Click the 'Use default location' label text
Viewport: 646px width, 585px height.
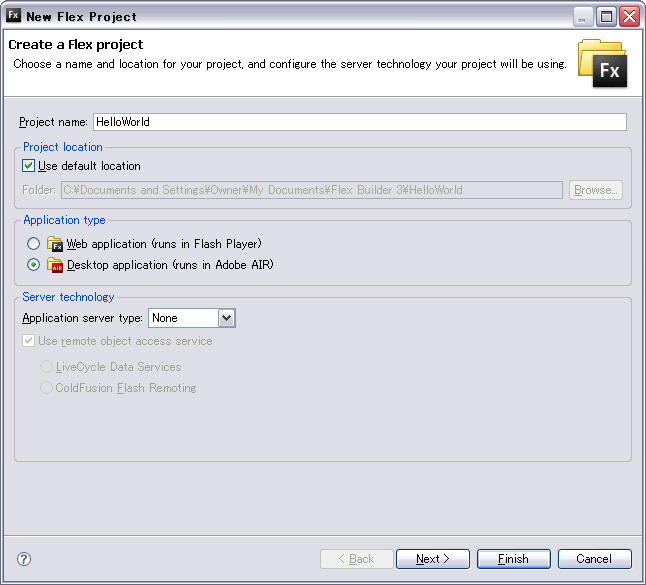(89, 166)
